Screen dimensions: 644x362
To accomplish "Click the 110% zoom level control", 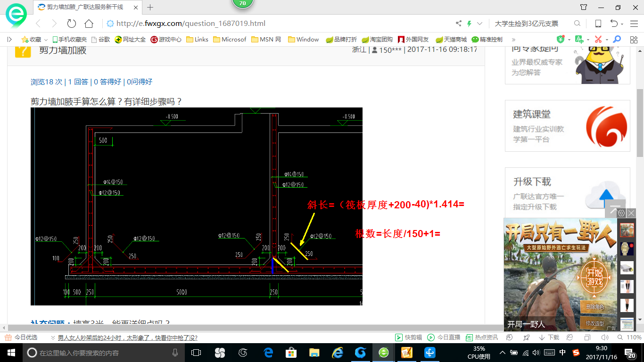I will [x=629, y=337].
